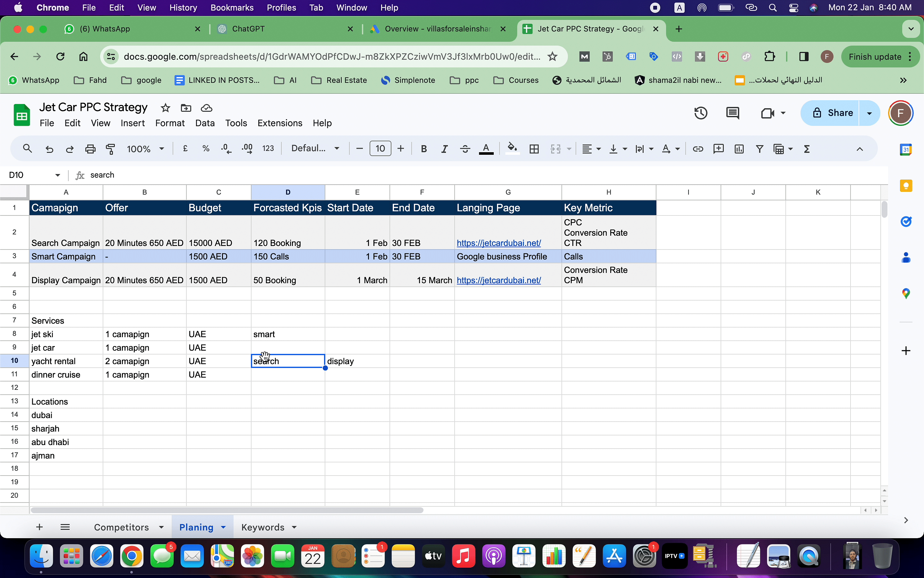Open Google Tasks in side panel
The image size is (924, 578).
[906, 221]
